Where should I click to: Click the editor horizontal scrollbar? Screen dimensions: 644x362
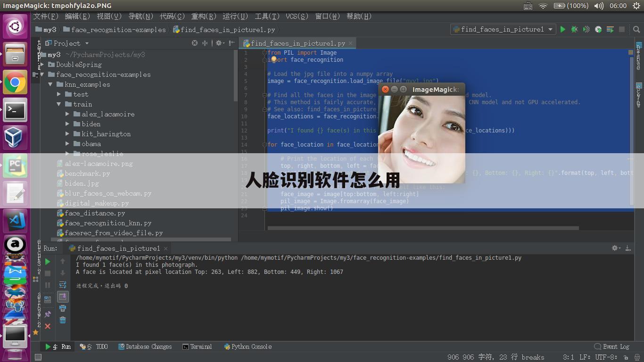[x=423, y=228]
